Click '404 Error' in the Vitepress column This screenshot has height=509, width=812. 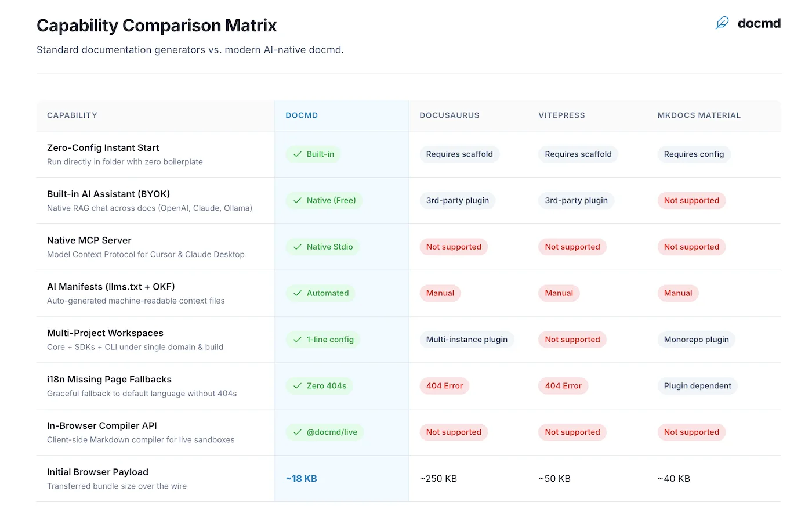[x=563, y=386]
